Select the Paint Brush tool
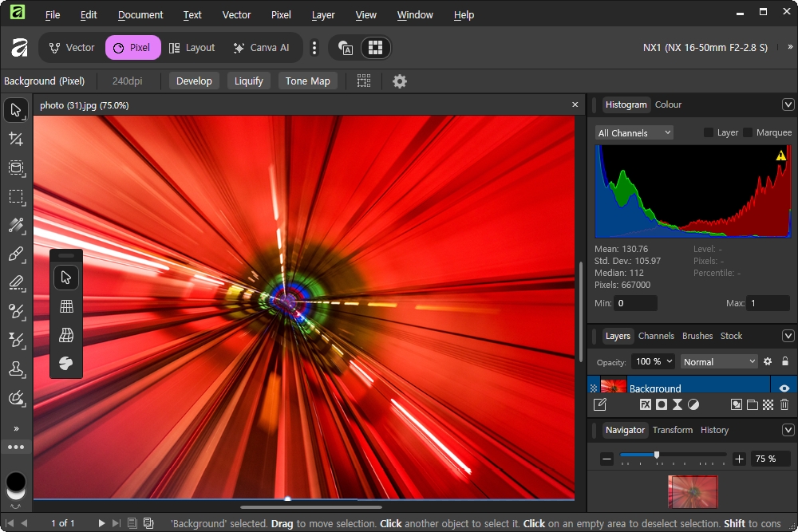Image resolution: width=798 pixels, height=532 pixels. point(16,254)
